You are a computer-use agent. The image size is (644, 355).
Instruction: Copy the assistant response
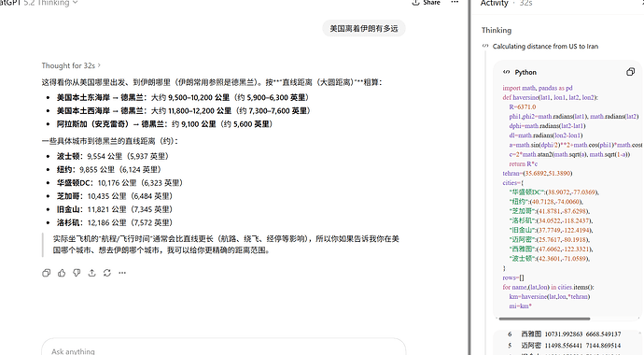point(47,273)
